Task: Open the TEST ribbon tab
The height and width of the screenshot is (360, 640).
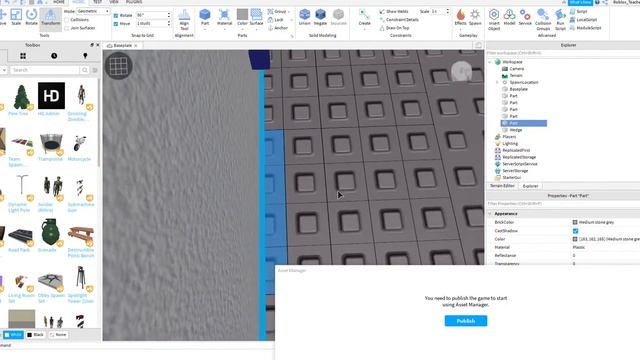Action: [x=97, y=2]
